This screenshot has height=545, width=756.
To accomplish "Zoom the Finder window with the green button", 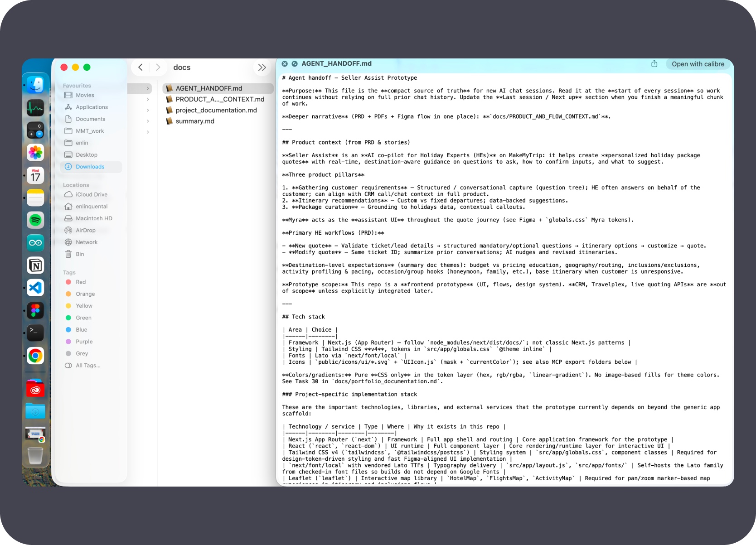I will pyautogui.click(x=87, y=68).
